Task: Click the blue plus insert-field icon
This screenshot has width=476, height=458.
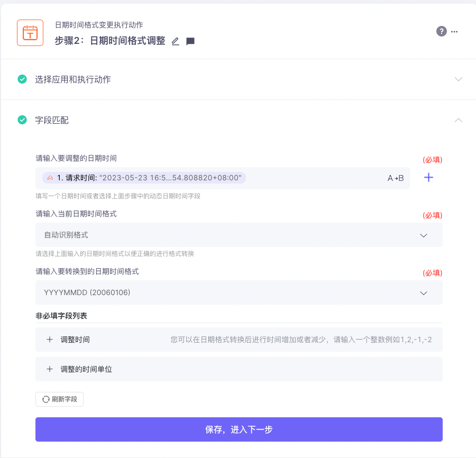Action: [428, 178]
